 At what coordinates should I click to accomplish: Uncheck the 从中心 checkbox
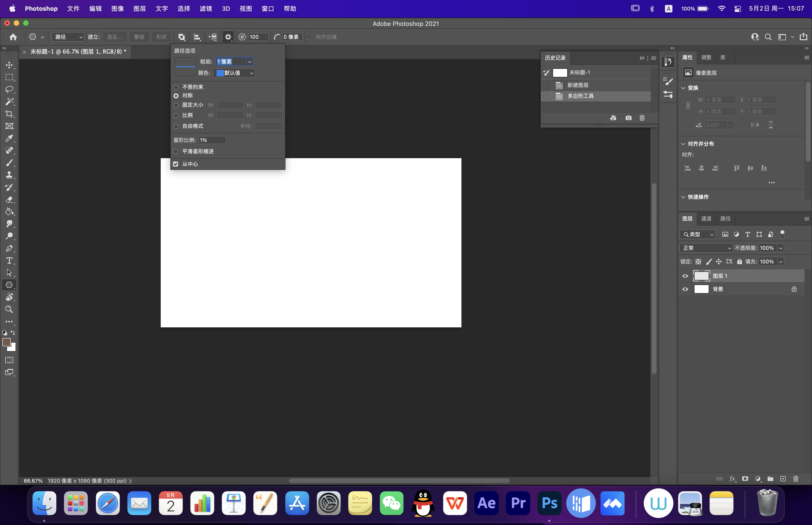click(176, 164)
